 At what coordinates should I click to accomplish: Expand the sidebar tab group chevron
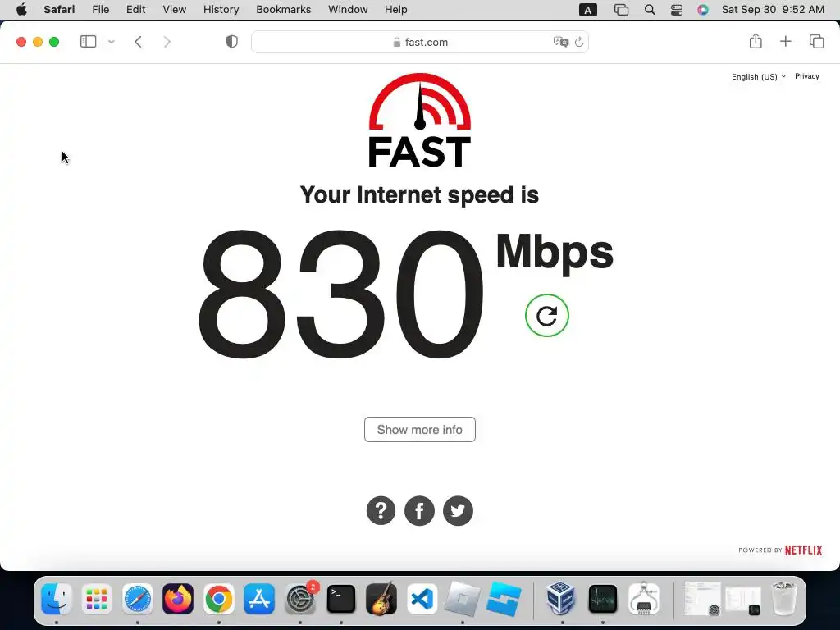(x=112, y=42)
